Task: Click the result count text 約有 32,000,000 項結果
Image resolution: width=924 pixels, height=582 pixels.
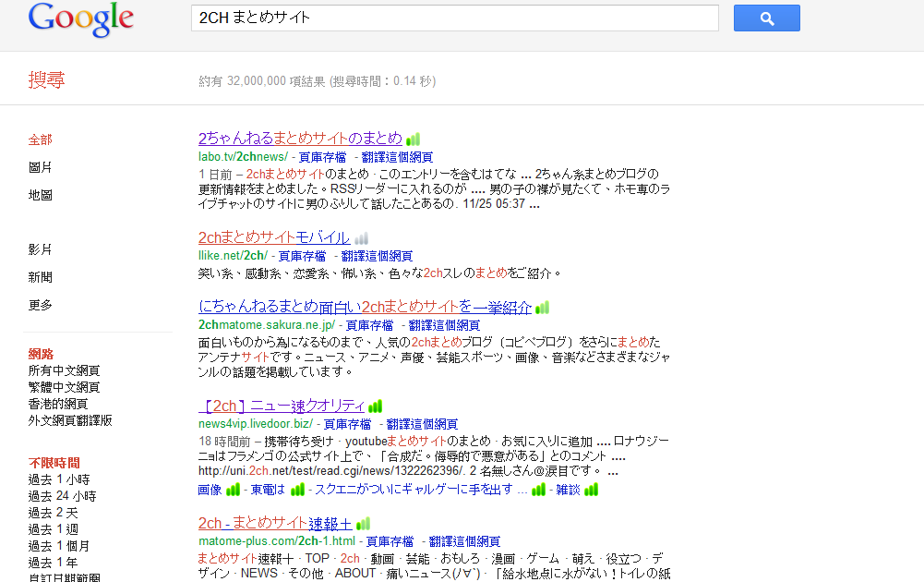Action: pyautogui.click(x=261, y=80)
